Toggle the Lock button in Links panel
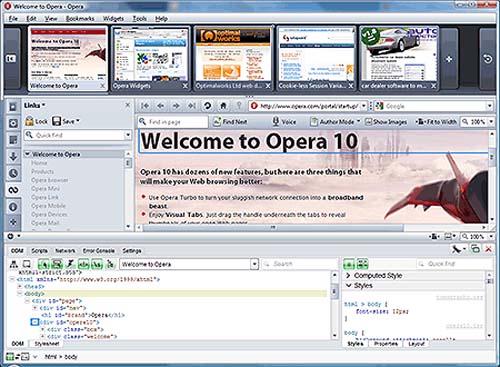The image size is (500, 367). [37, 121]
